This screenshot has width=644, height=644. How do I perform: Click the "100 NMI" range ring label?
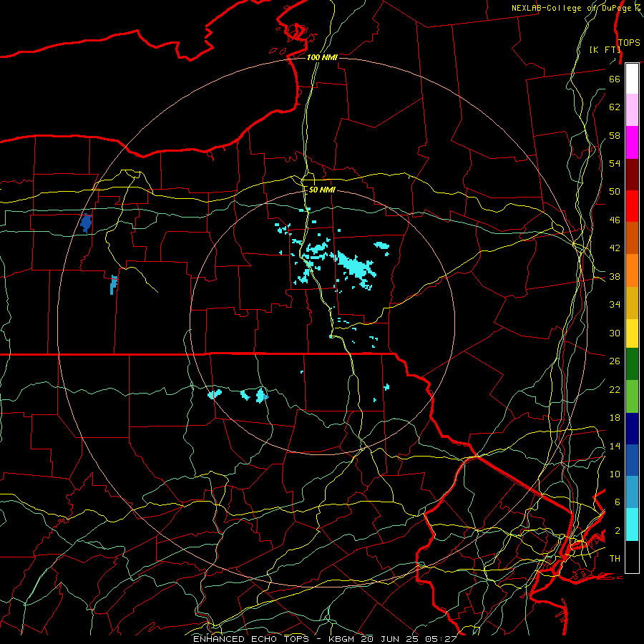(322, 57)
